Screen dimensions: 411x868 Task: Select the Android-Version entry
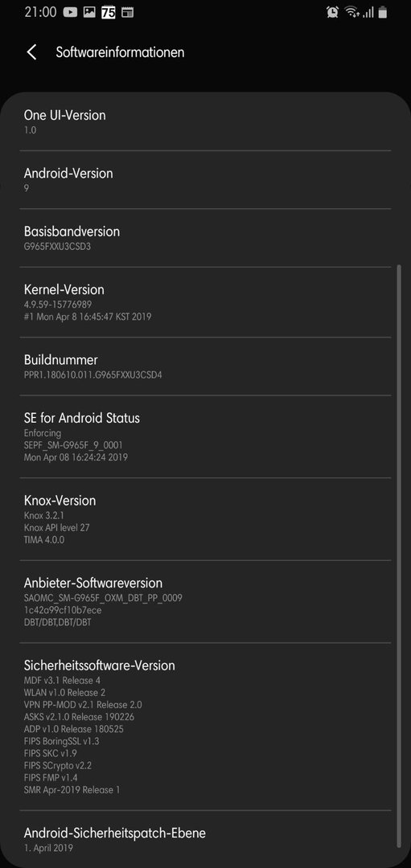coord(206,179)
